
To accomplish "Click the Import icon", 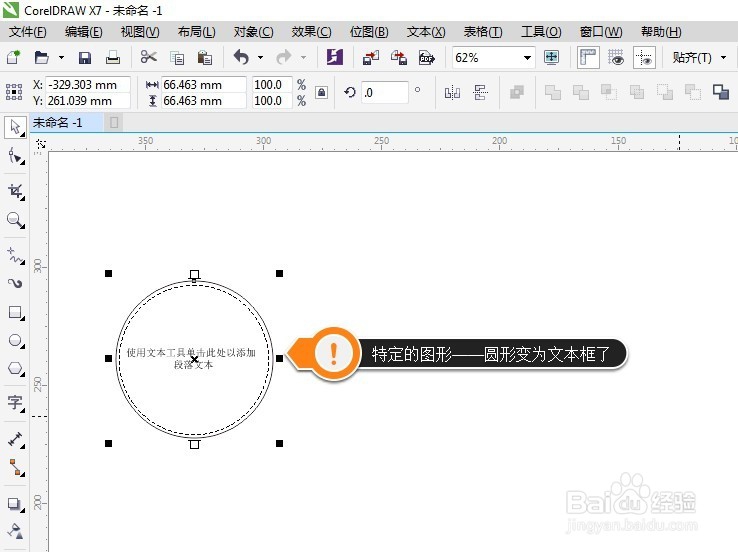I will pos(371,57).
